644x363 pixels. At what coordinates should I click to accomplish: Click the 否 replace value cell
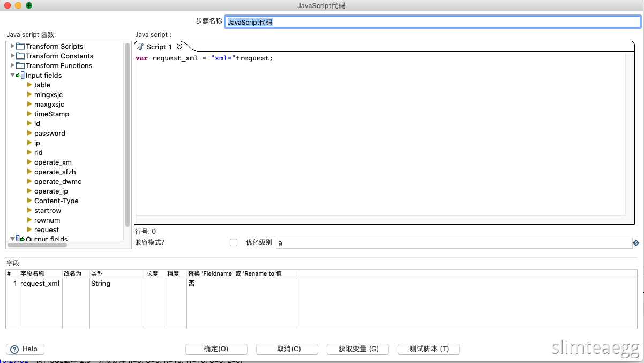241,283
